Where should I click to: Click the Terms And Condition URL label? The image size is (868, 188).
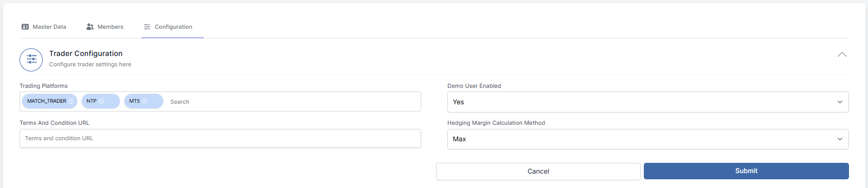(x=55, y=123)
